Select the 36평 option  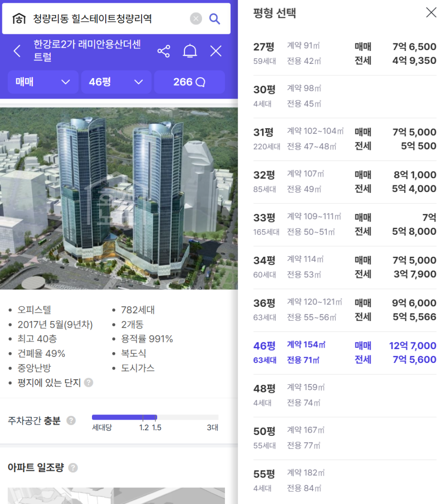click(x=345, y=310)
